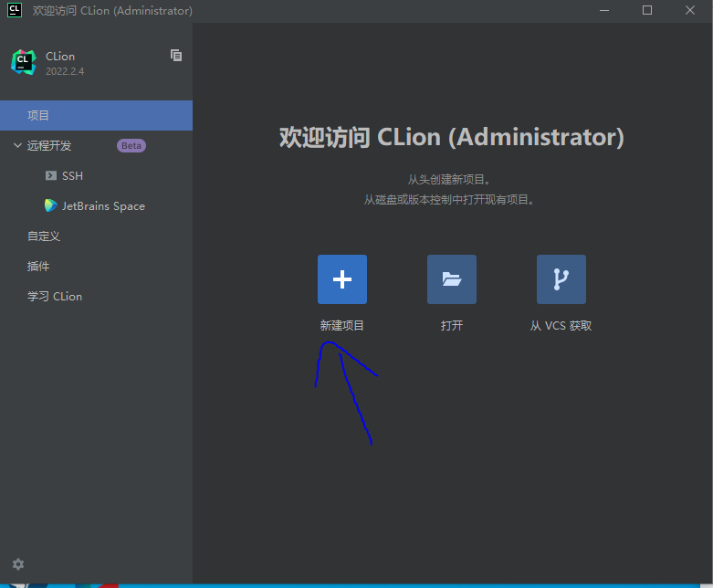Viewport: 713px width, 588px height.
Task: Click the 欢迎访问 CLion (Administrator) heading
Action: click(452, 137)
